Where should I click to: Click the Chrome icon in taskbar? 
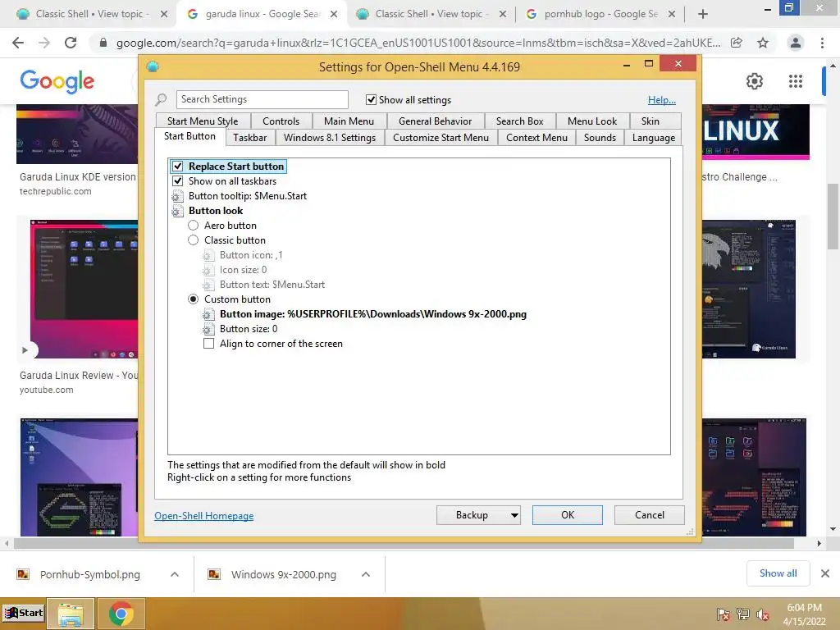121,614
